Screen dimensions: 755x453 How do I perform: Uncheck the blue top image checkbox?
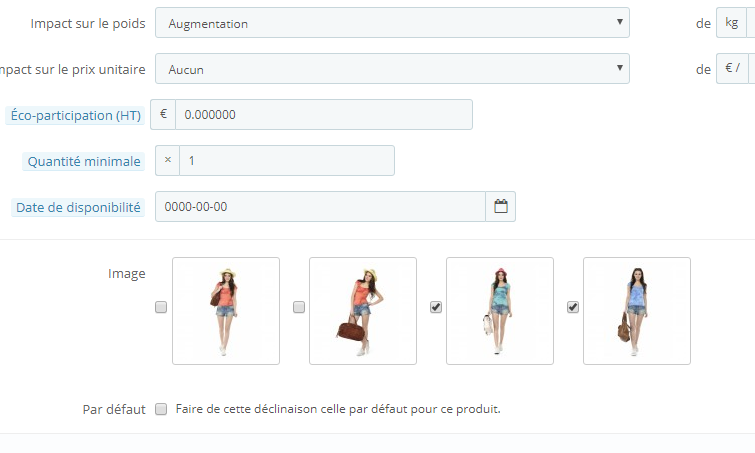(573, 307)
